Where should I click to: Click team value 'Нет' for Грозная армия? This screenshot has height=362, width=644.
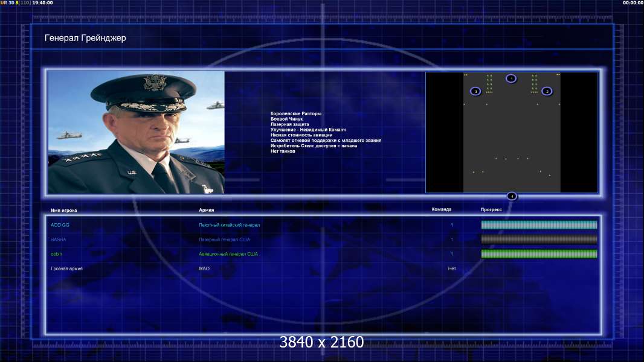(x=452, y=268)
